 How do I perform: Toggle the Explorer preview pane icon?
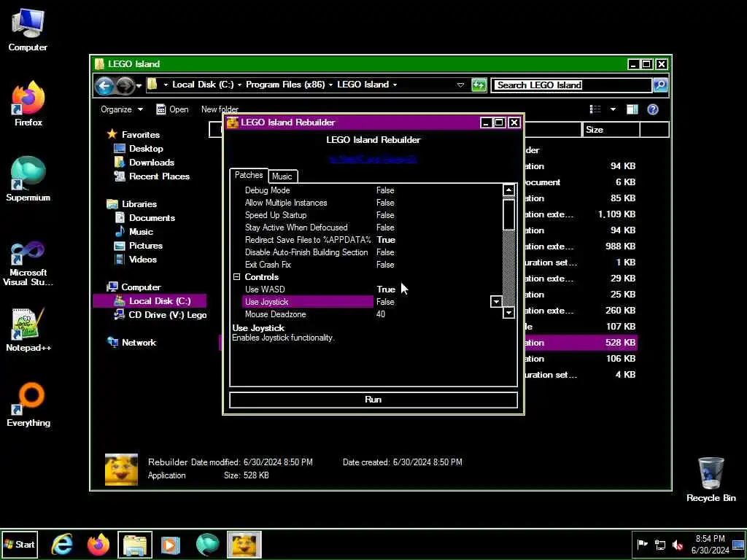point(632,109)
